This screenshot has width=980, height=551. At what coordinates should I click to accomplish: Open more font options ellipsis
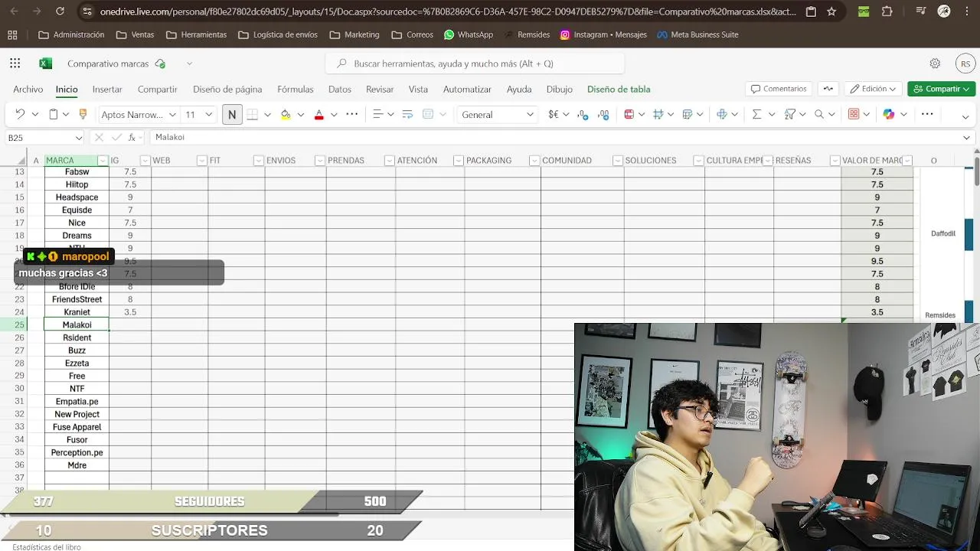tap(351, 114)
